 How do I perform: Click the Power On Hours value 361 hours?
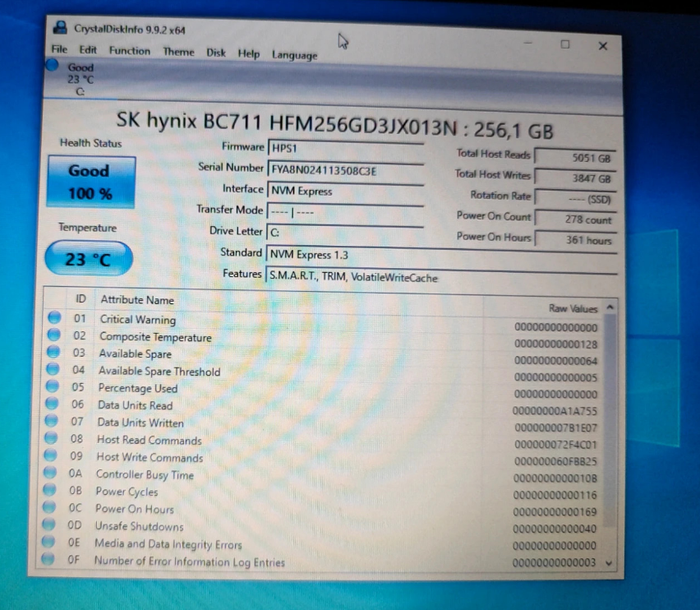point(576,239)
